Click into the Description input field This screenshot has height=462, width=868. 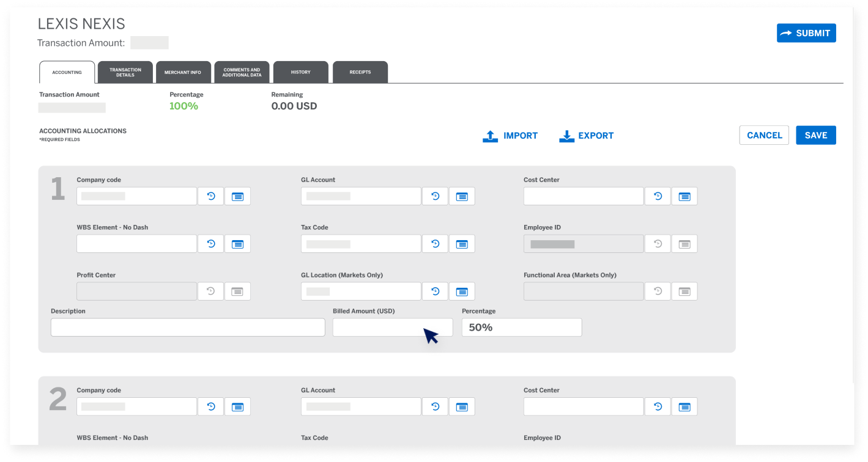click(188, 328)
